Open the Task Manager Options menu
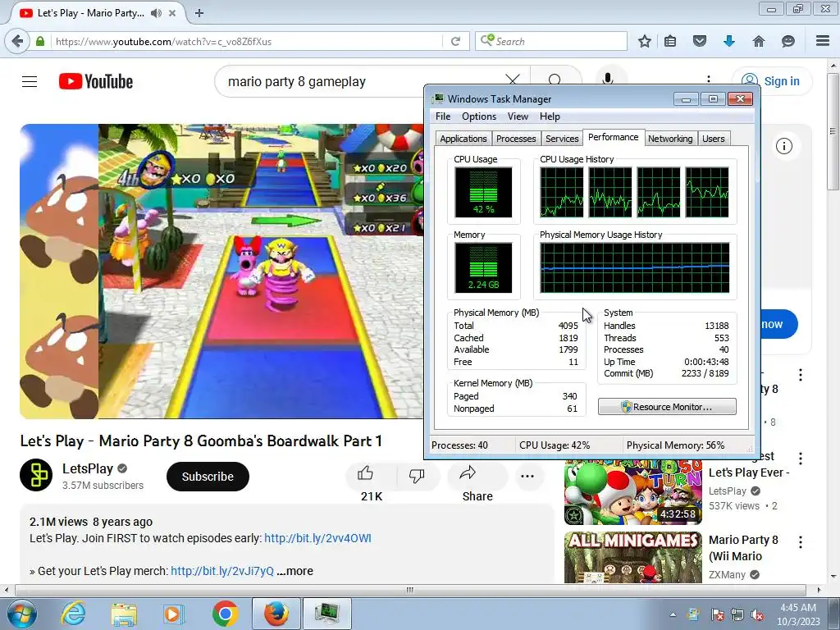 (479, 116)
